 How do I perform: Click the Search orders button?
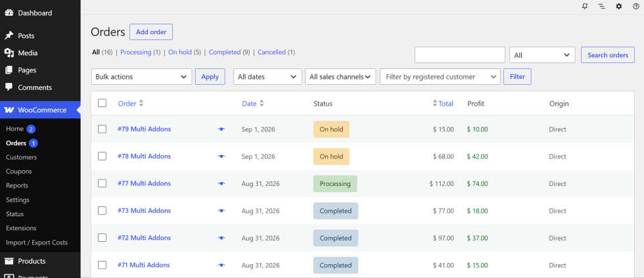point(608,55)
